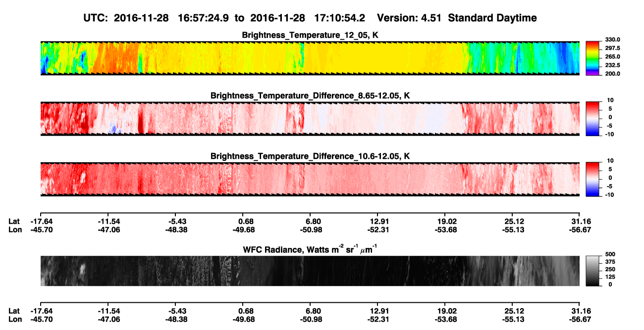644x330 pixels.
Task: Click bottom axis latitude value -17.64
Action: (x=41, y=311)
